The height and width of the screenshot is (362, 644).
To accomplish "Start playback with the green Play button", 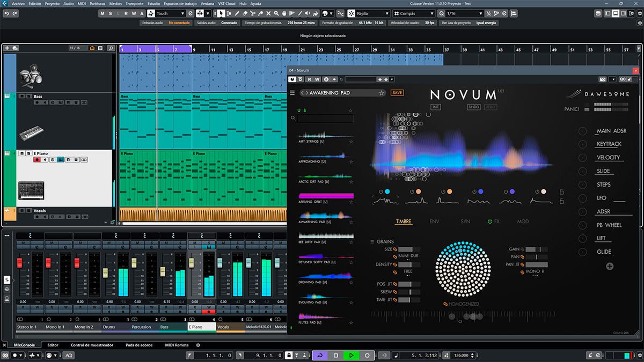I will [352, 355].
